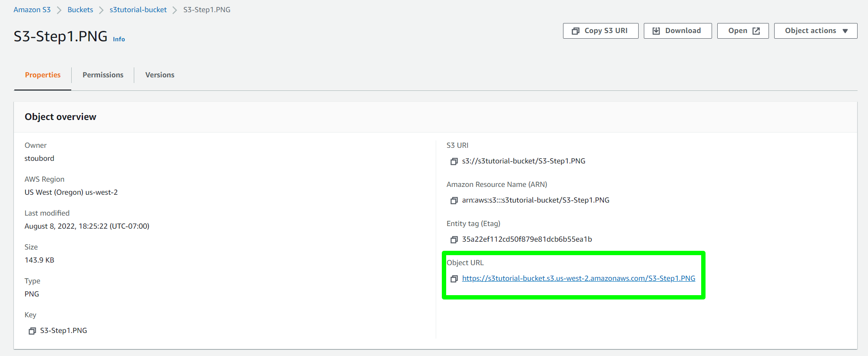Open the Info link beside title
Viewport: 868px width, 356px height.
pos(119,39)
